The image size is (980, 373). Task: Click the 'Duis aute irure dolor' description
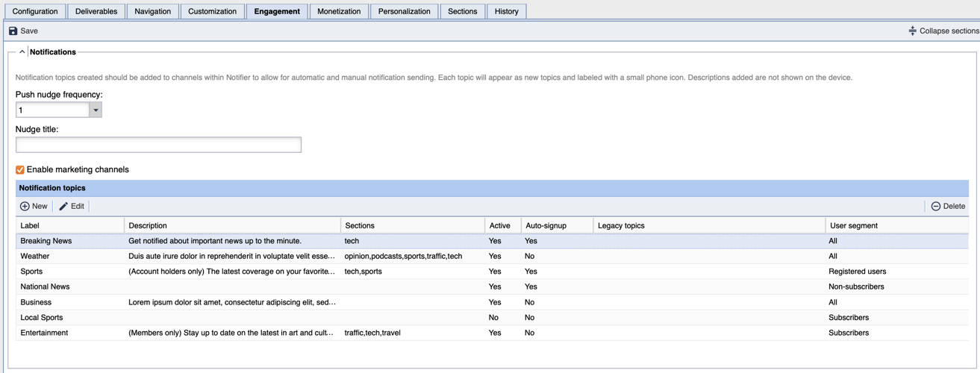[231, 256]
